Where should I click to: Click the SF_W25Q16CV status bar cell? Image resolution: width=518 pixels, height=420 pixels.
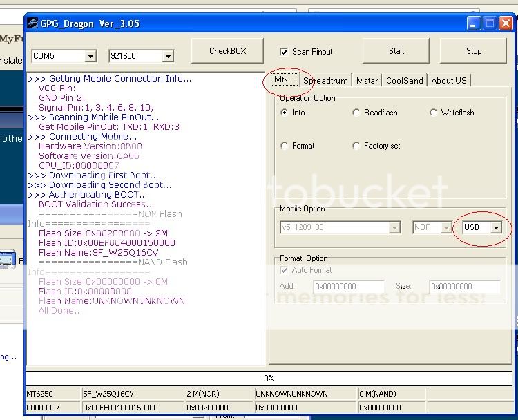(133, 394)
